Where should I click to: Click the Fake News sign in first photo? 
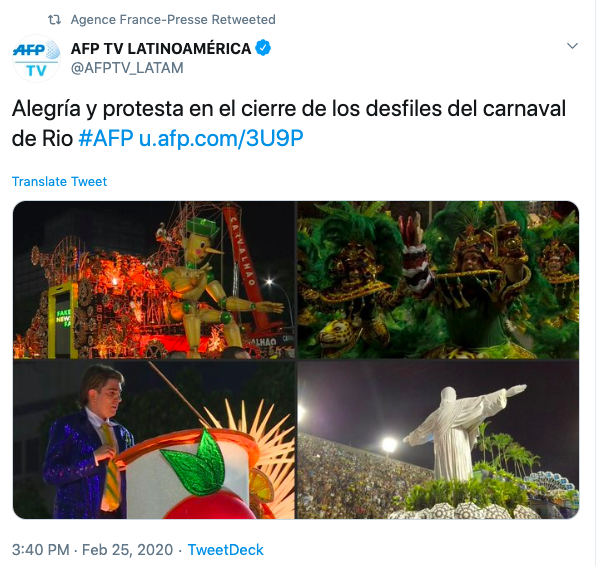pyautogui.click(x=63, y=319)
